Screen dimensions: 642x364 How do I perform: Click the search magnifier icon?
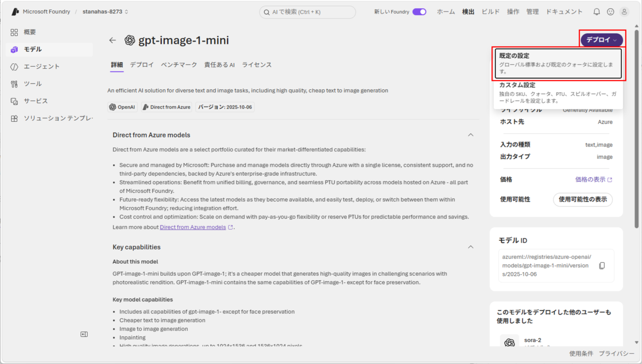(x=267, y=12)
